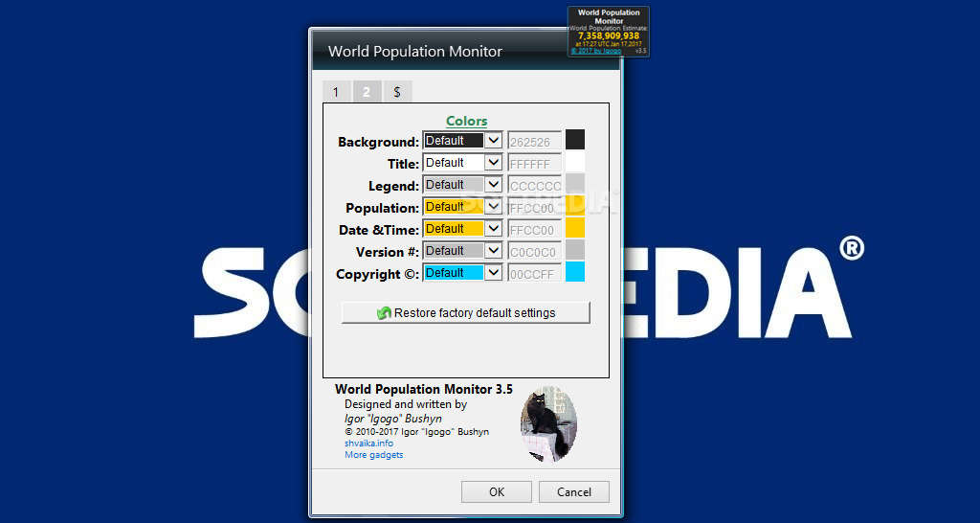This screenshot has height=523, width=980.
Task: Click the yellow Date & Time color swatch
Action: tap(575, 227)
